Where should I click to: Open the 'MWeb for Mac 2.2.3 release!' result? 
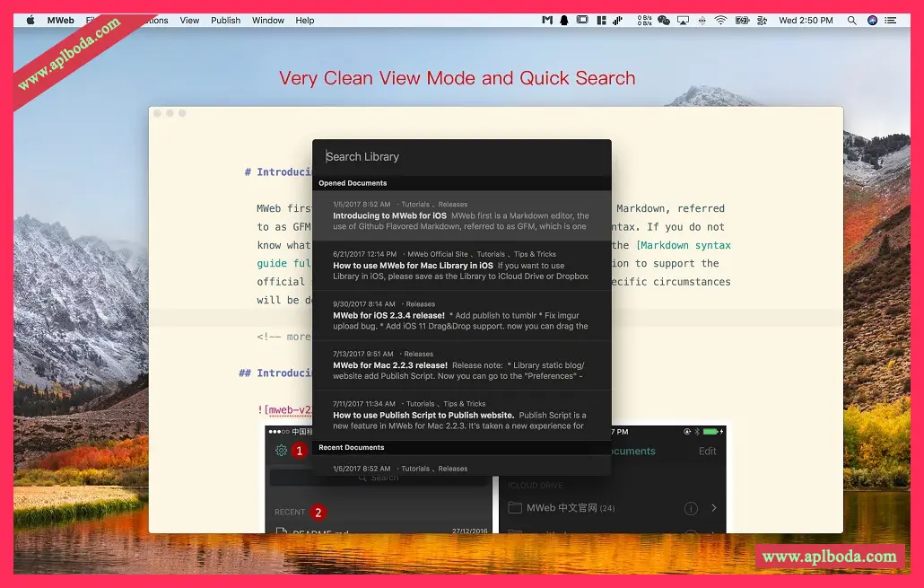[x=461, y=364]
